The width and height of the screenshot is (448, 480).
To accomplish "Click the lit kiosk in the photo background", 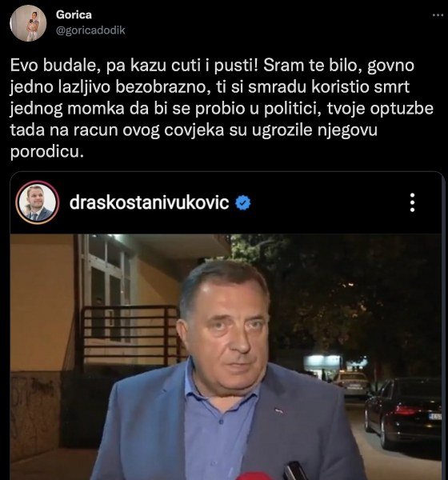I will pos(322,366).
